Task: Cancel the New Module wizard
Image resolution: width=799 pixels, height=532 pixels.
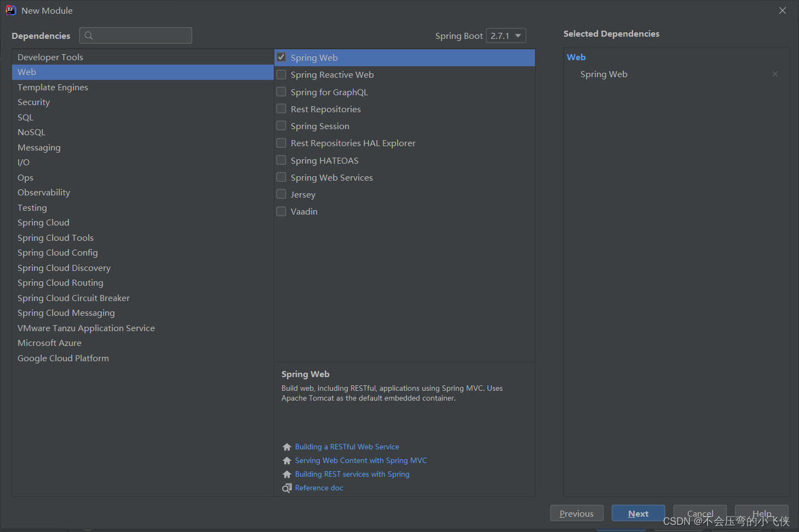Action: coord(700,513)
